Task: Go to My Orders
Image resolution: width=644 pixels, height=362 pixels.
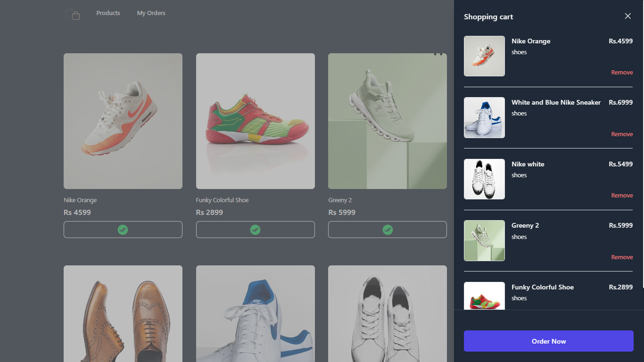Action: tap(151, 13)
